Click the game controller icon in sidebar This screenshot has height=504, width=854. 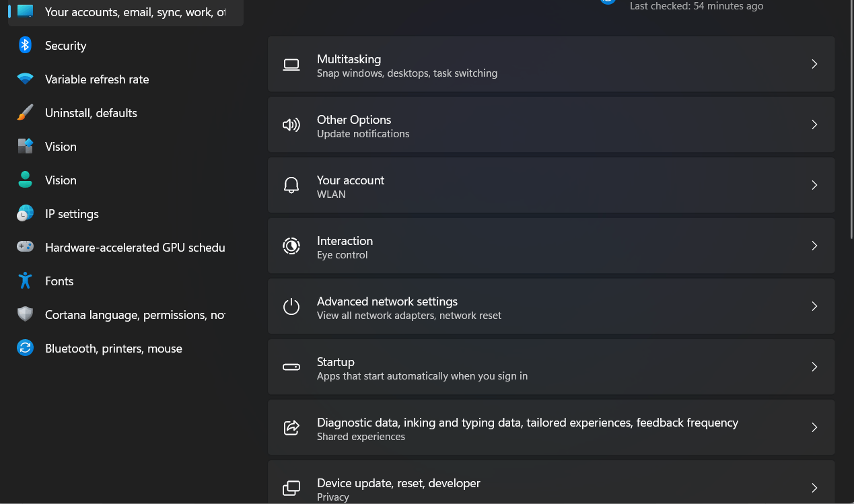click(x=25, y=247)
